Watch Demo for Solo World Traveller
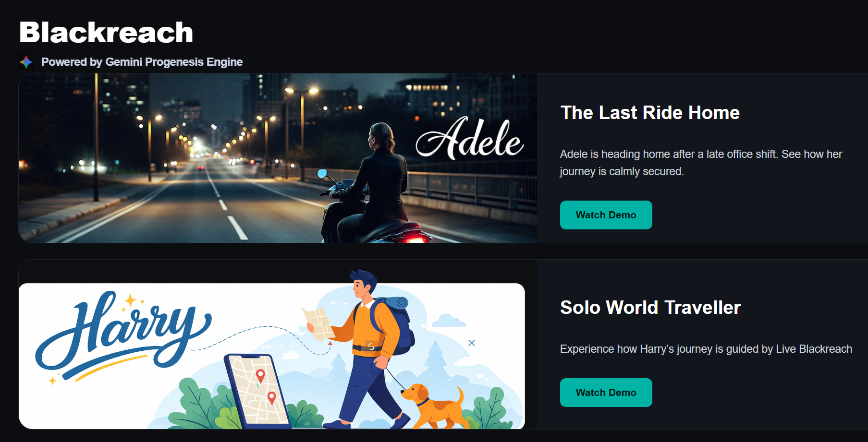The height and width of the screenshot is (442, 868). click(x=606, y=393)
